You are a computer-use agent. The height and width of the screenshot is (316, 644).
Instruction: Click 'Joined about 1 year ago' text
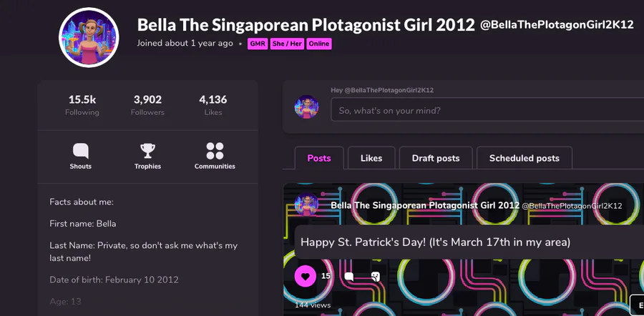(x=185, y=44)
